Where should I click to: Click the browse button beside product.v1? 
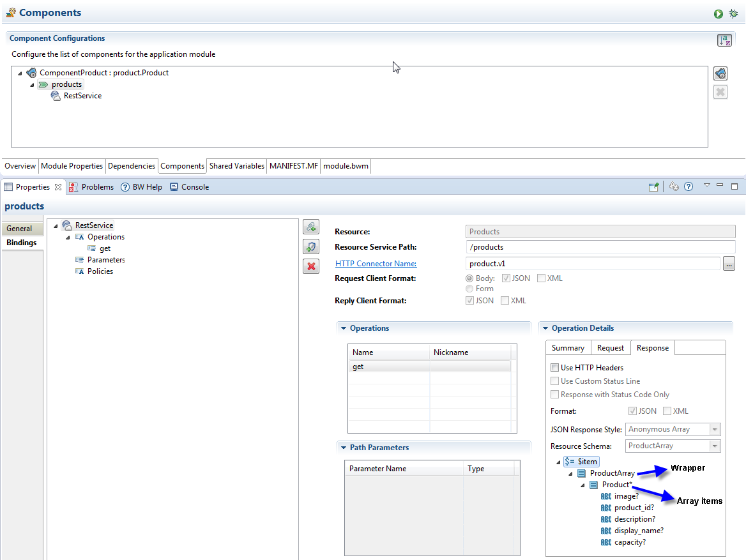729,264
